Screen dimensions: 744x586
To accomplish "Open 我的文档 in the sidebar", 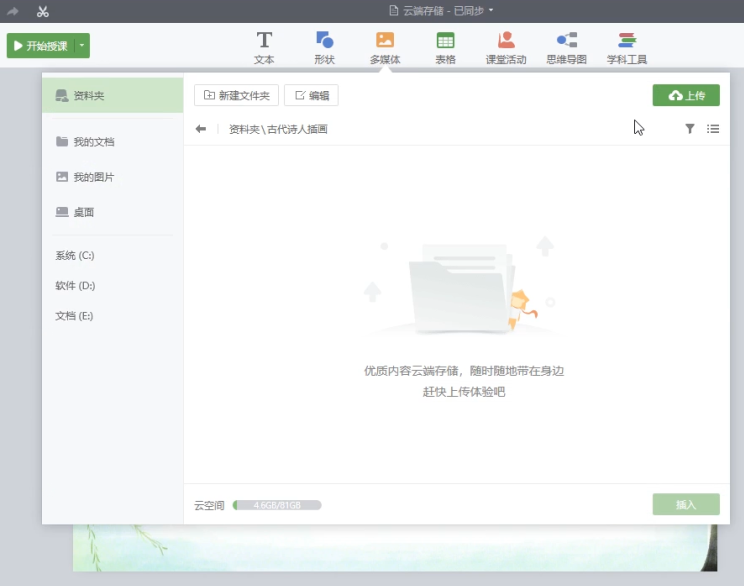I will 94,142.
